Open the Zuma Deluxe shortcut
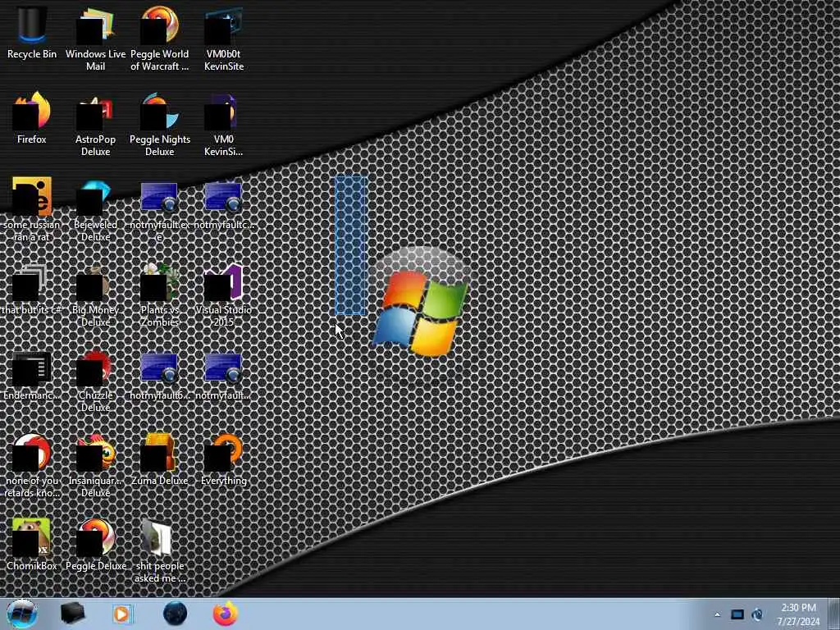The image size is (840, 630). [x=160, y=459]
